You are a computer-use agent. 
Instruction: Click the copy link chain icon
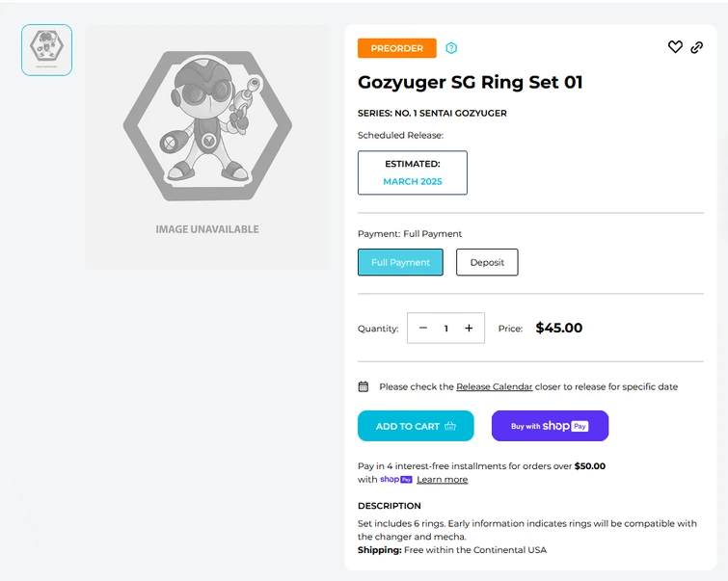(696, 47)
